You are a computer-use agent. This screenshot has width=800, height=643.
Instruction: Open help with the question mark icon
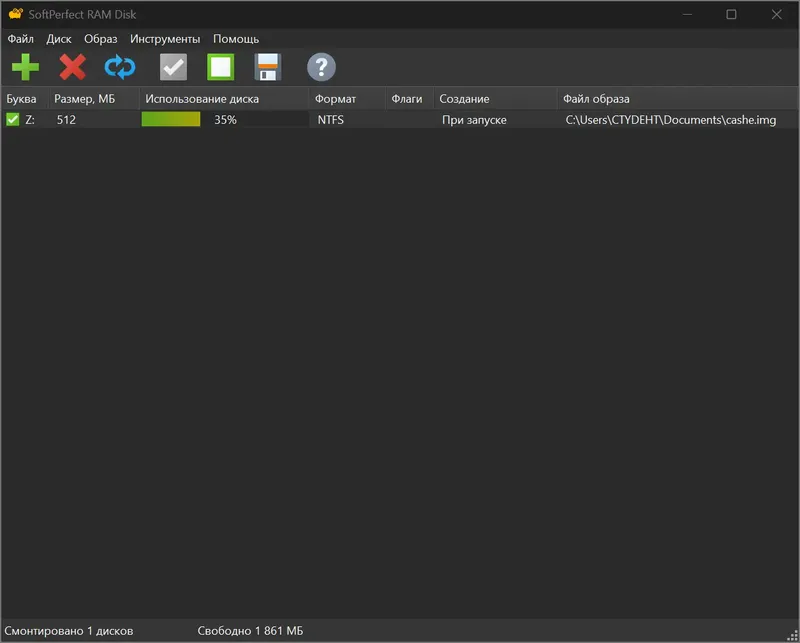[x=321, y=67]
